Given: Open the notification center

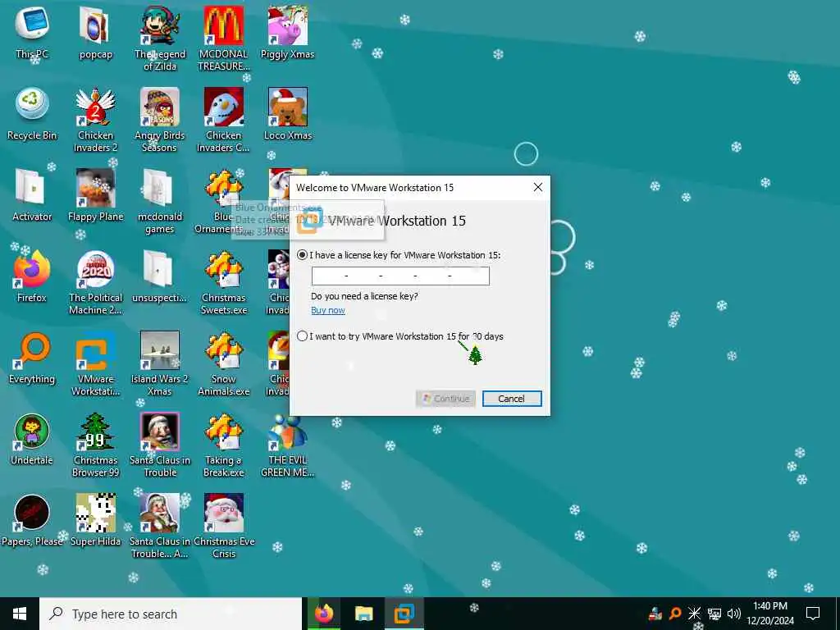Looking at the screenshot, I should pos(813,614).
